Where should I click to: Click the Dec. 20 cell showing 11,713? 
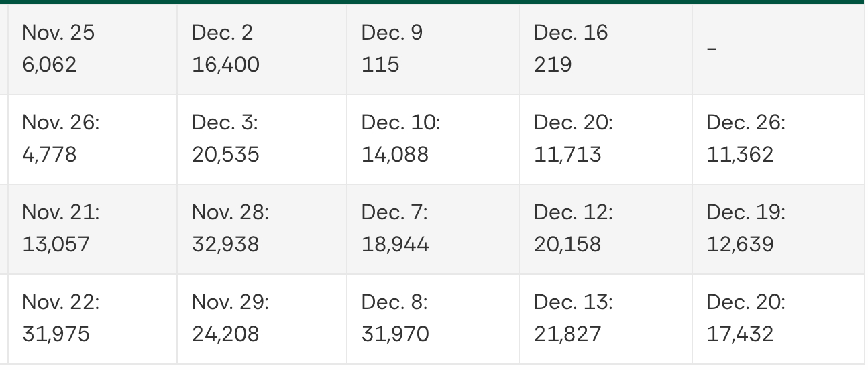pos(573,139)
